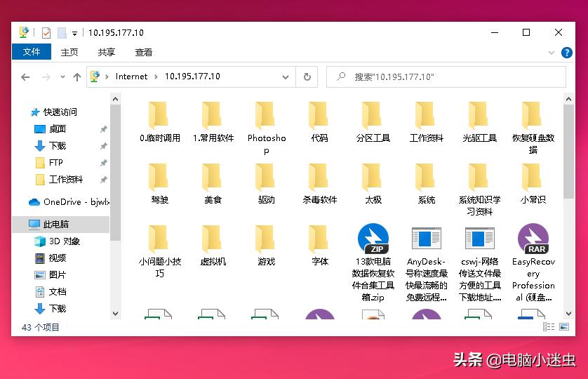Viewport: 588px width, 379px height.
Task: Select the cswj-网络传送文件 file icon
Action: [x=480, y=239]
